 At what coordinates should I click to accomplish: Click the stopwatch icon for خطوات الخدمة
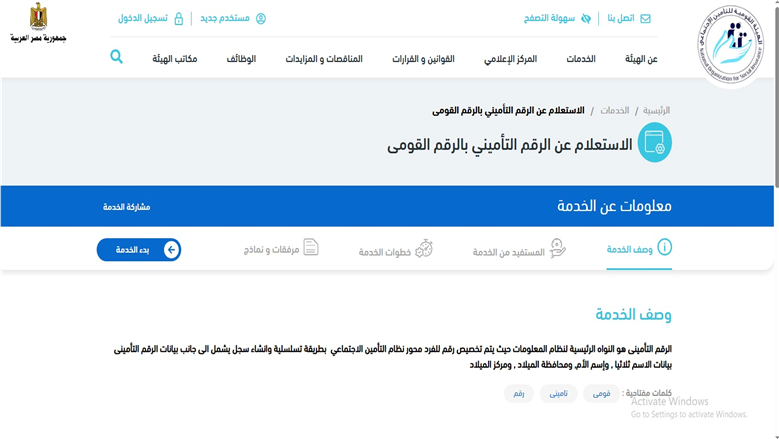point(424,248)
